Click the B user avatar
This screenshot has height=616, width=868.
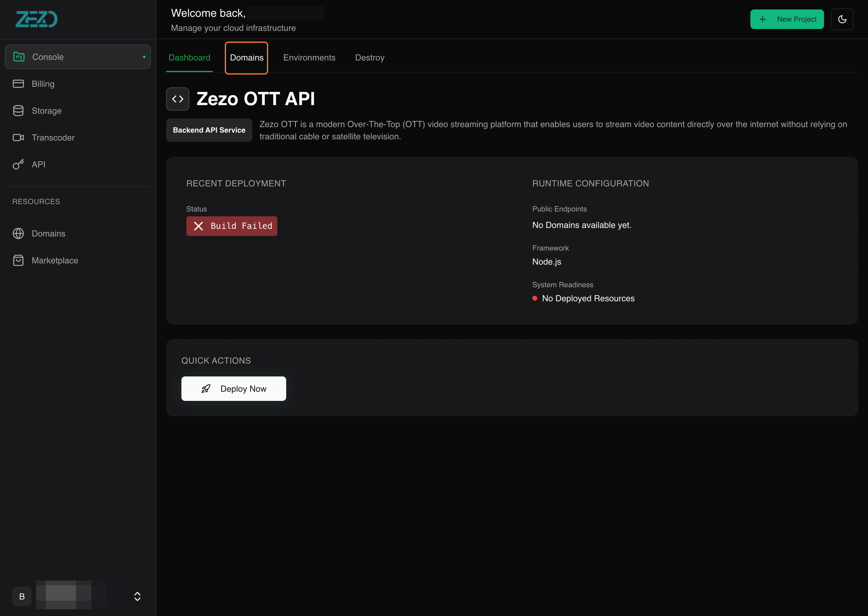tap(22, 596)
